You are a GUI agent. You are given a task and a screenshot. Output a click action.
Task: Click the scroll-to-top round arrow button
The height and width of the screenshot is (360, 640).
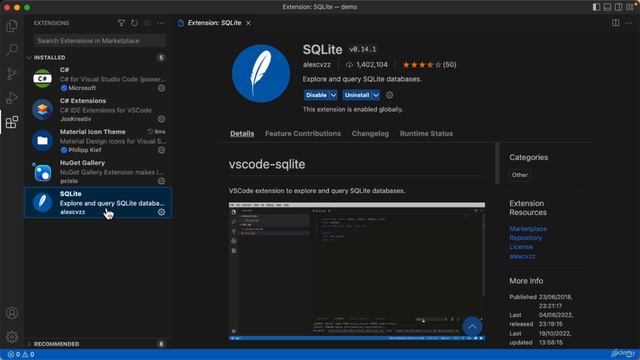tap(472, 327)
